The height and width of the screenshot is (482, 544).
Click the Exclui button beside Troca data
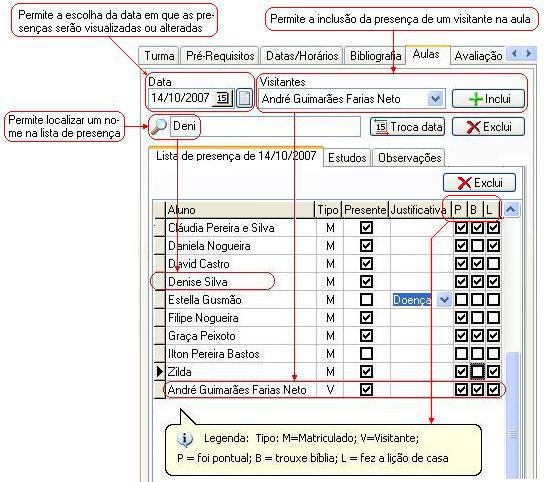click(x=488, y=127)
